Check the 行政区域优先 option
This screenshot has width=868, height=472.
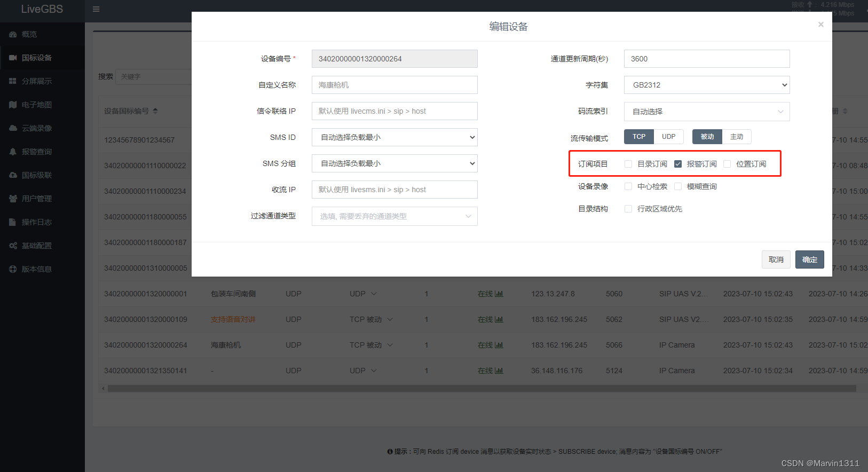point(628,209)
